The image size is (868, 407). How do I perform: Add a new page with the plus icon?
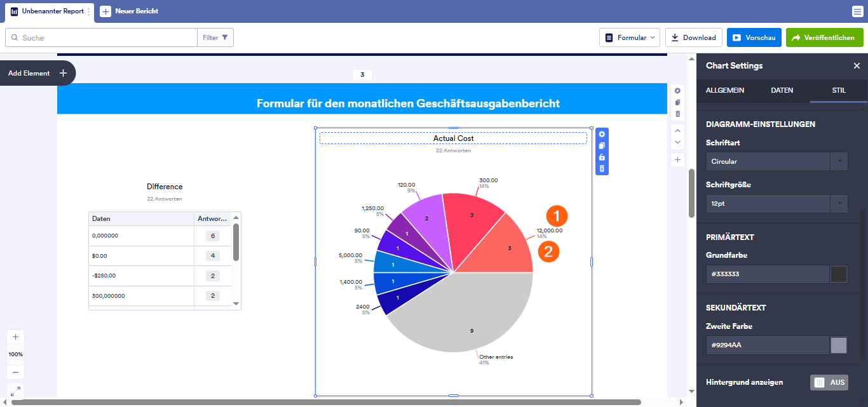click(677, 160)
